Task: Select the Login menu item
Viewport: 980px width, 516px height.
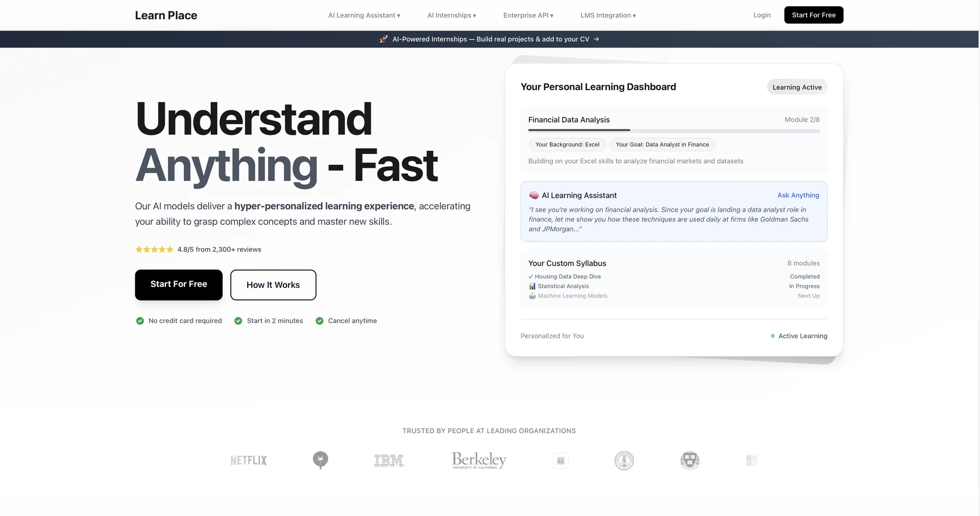Action: click(x=762, y=15)
